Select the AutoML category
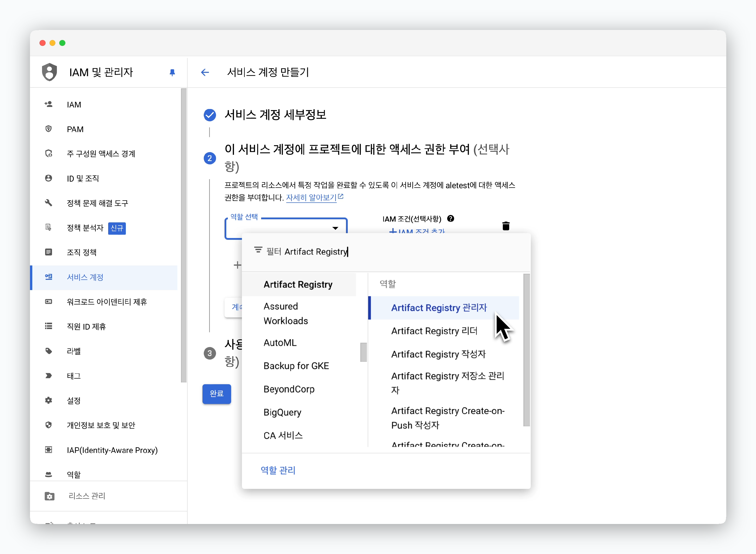Screen dimensions: 756x554 point(299,342)
